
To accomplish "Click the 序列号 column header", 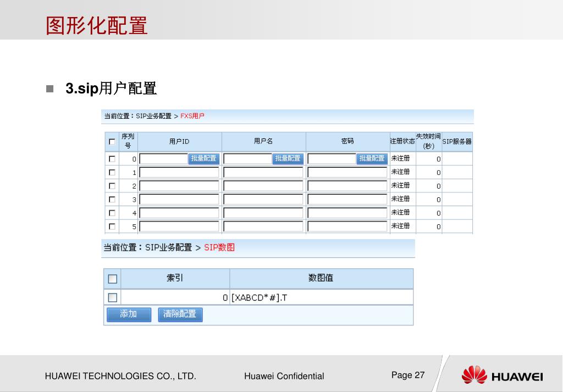I will click(128, 141).
